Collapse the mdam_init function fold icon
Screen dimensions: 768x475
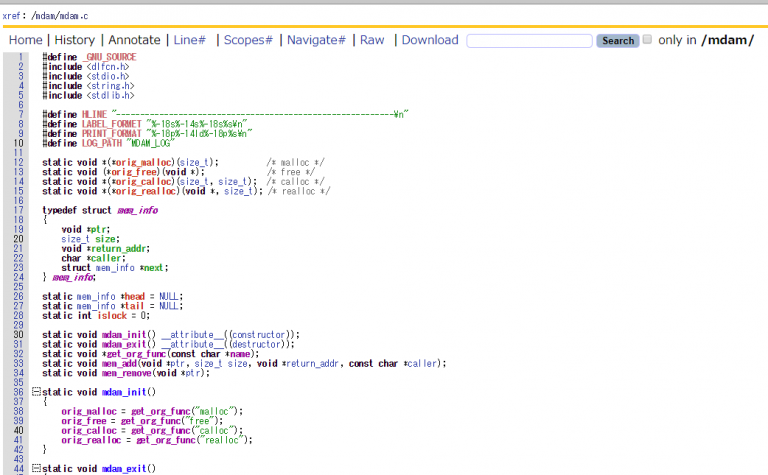[36, 391]
